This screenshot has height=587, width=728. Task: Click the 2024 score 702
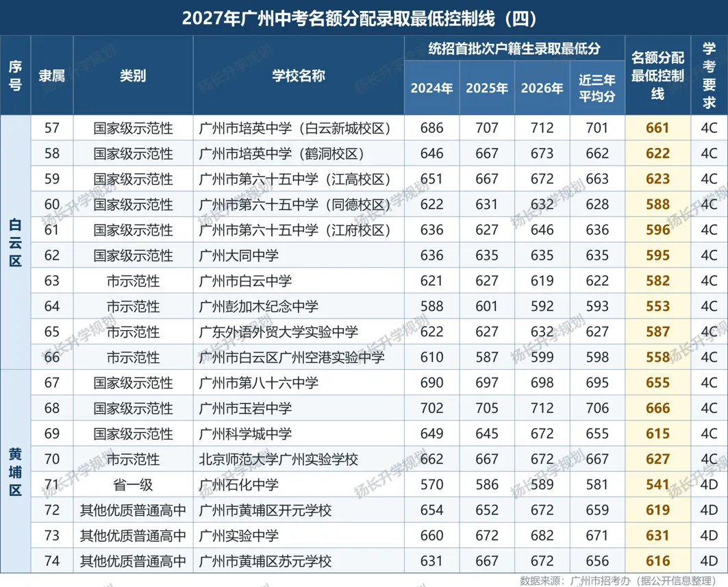point(431,408)
